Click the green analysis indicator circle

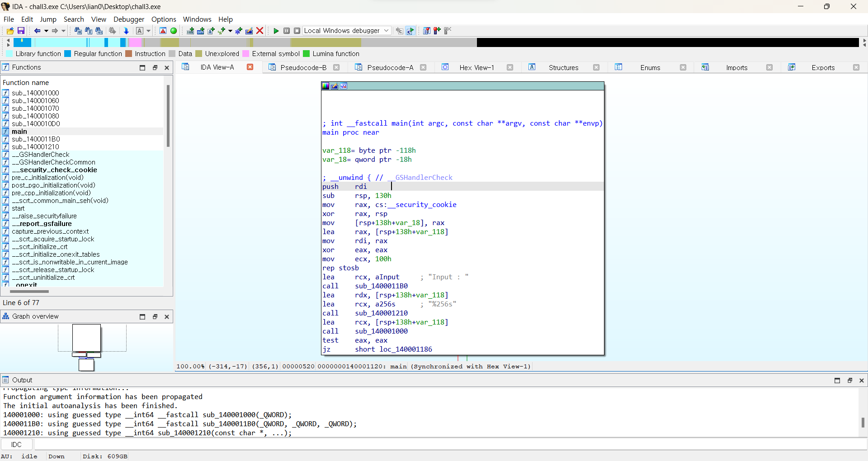pos(174,31)
